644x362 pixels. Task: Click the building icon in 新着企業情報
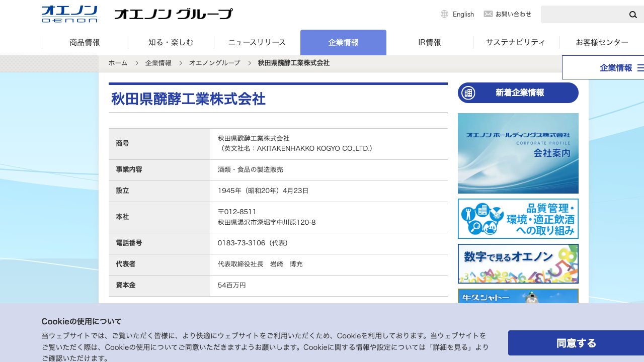point(468,93)
